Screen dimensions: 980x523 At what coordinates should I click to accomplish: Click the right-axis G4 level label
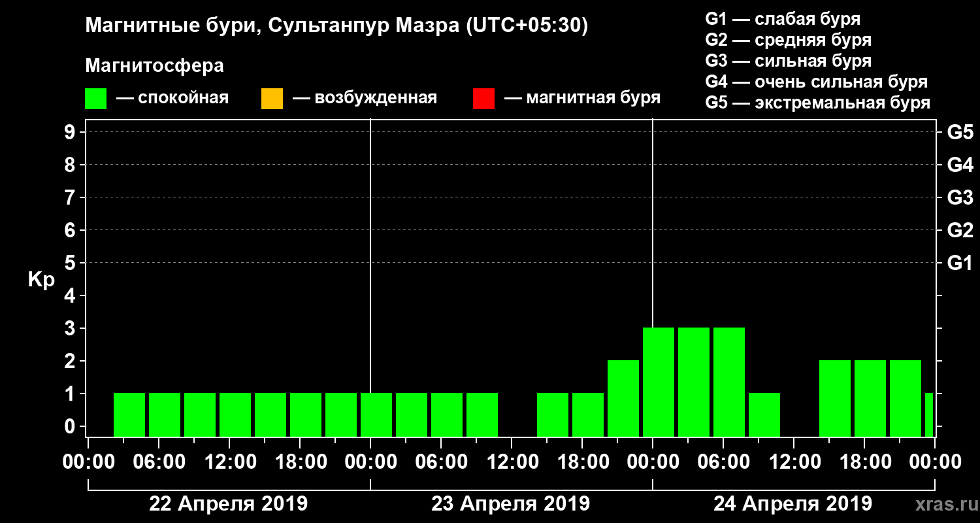tap(960, 165)
